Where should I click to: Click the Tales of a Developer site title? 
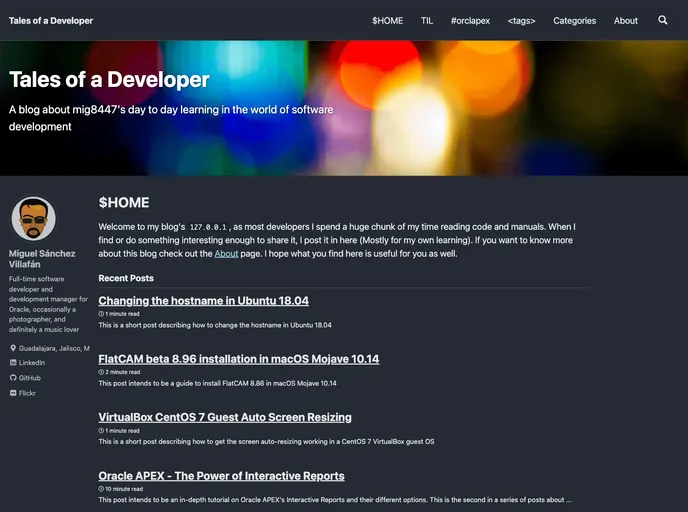51,20
